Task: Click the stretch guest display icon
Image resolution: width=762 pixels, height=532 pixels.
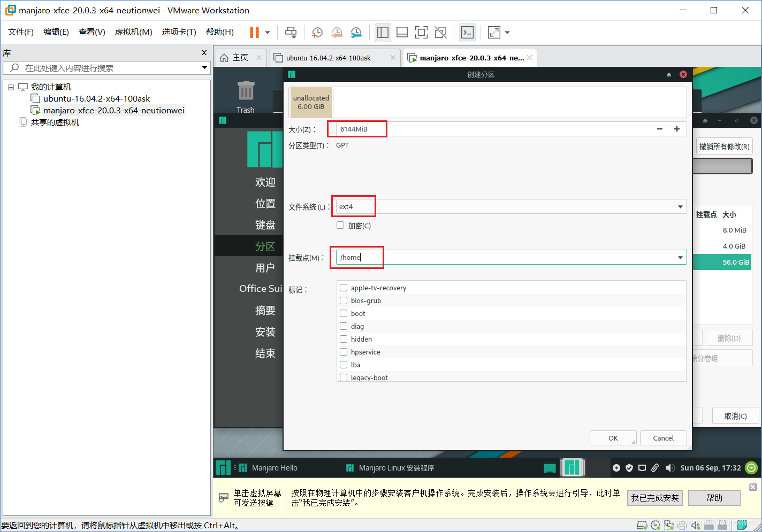Action: coord(494,33)
